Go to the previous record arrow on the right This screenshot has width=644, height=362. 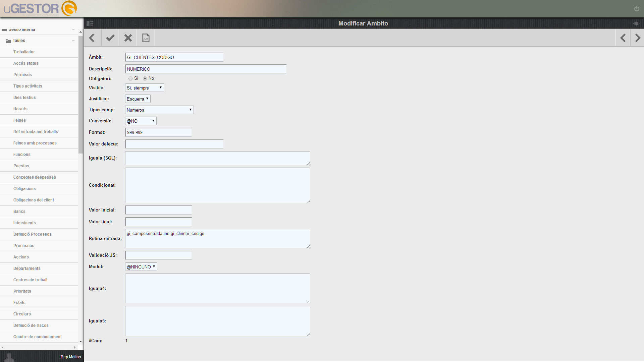[x=623, y=38]
